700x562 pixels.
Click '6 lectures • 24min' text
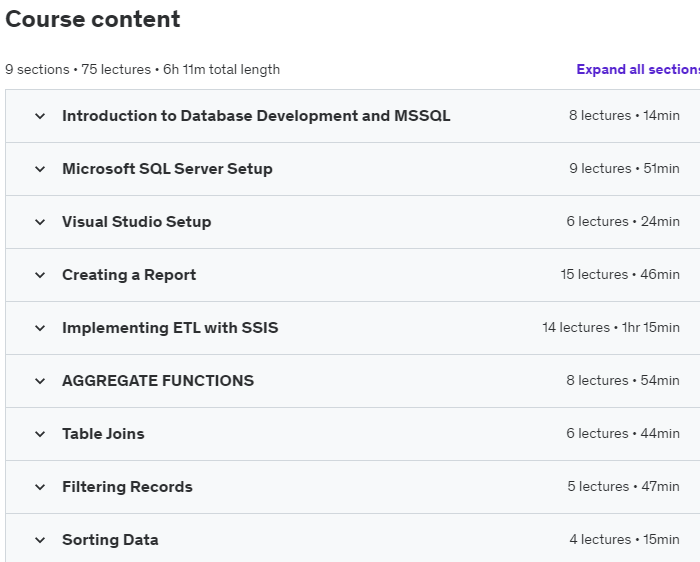pos(623,221)
